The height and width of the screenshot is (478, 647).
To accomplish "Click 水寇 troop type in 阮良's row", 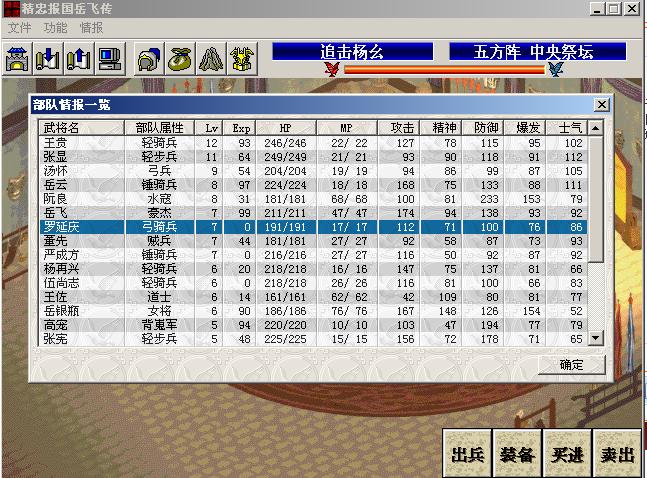I will [x=159, y=199].
